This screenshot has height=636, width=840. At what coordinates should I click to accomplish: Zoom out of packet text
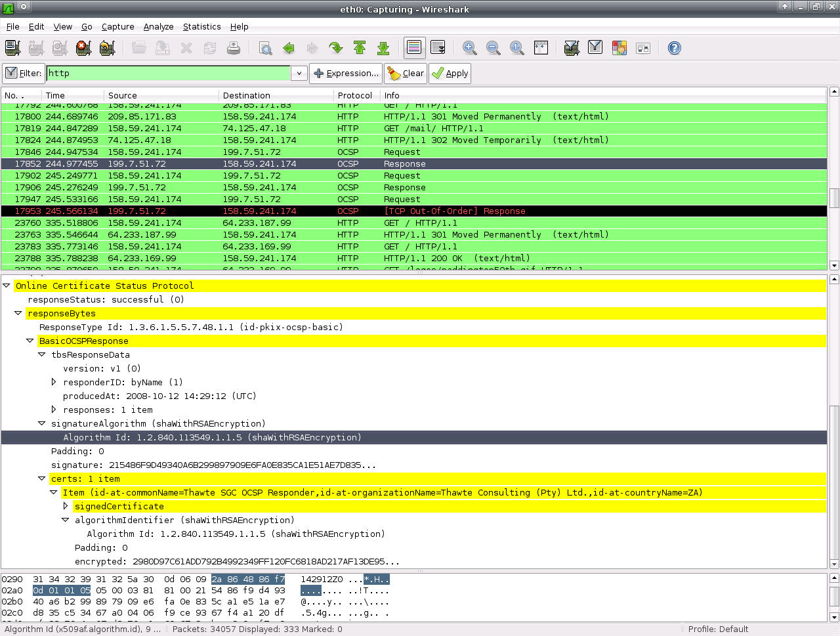[493, 48]
